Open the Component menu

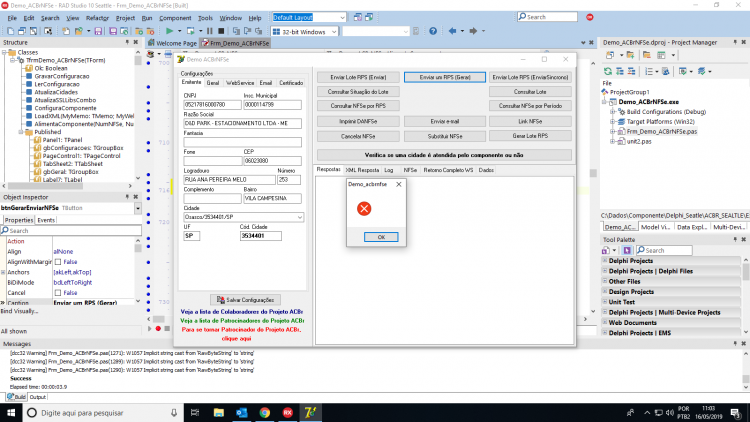tap(175, 18)
